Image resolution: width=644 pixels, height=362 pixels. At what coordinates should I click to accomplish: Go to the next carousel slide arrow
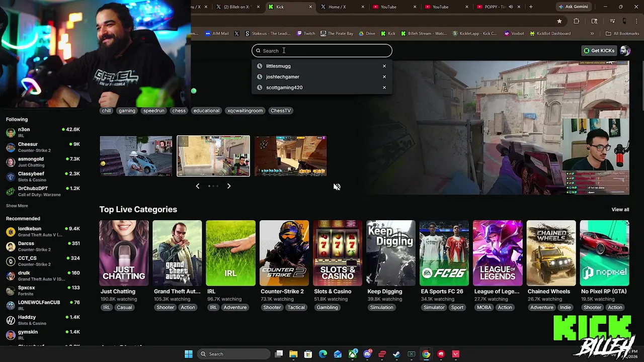(x=228, y=186)
